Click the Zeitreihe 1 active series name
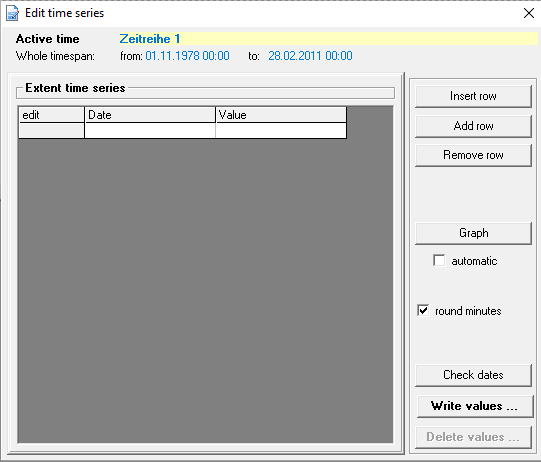 click(x=150, y=39)
